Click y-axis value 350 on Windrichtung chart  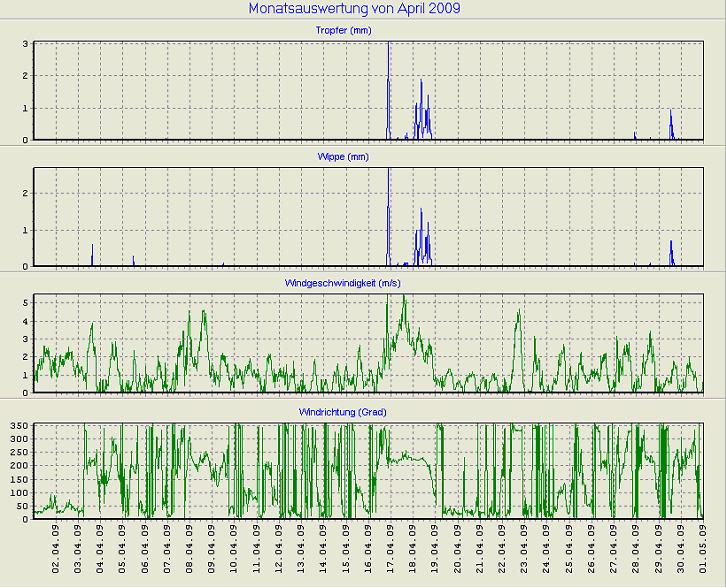click(x=17, y=427)
